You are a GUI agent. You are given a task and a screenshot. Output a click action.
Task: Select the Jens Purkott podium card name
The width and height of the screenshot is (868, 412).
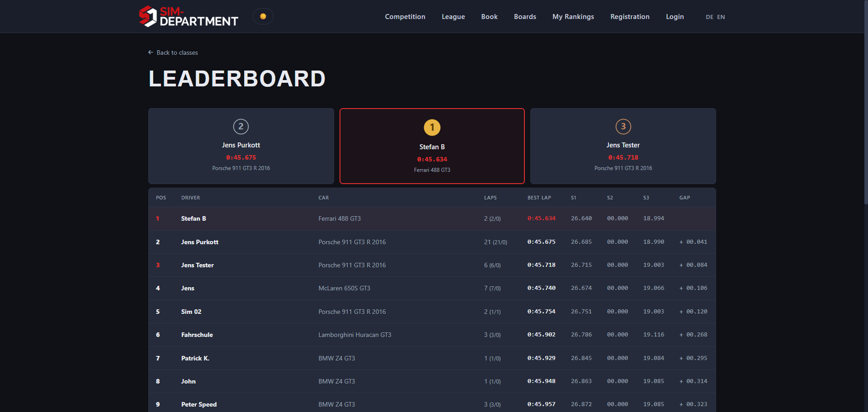pos(241,145)
